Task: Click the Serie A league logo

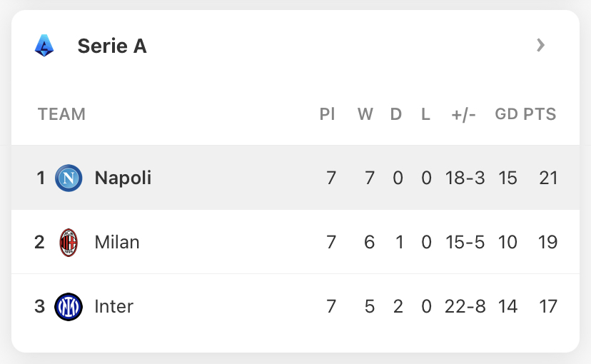Action: 44,46
